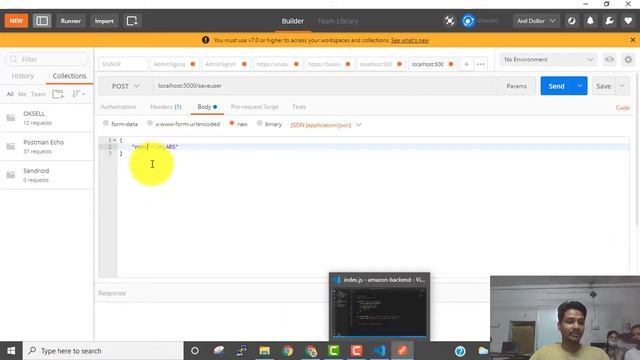The width and height of the screenshot is (640, 360).
Task: Filter collections by Me
Action: pyautogui.click(x=22, y=94)
